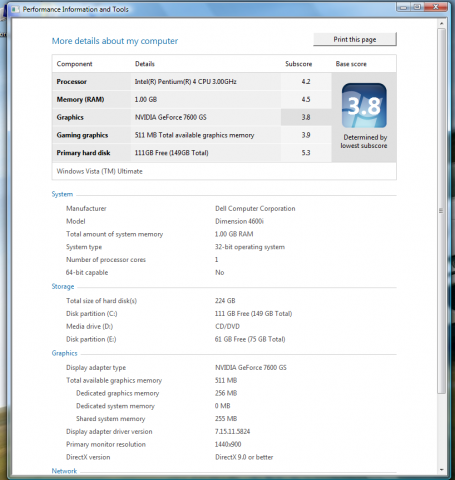This screenshot has width=455, height=480.
Task: Click the window icon in title bar
Action: point(15,9)
